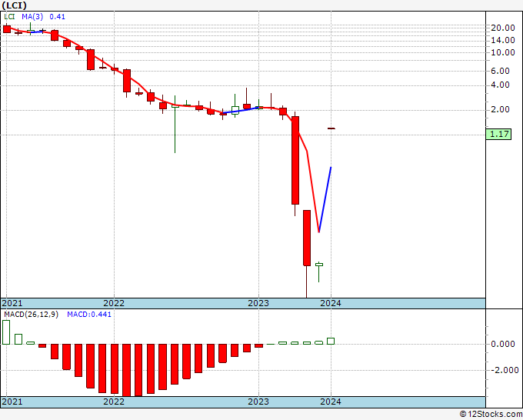Open the 12Stocks.com copyright link

pyautogui.click(x=491, y=415)
